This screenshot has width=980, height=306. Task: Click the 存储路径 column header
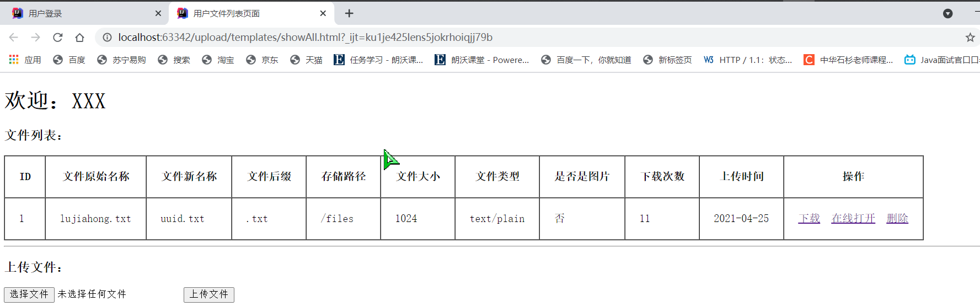click(x=344, y=176)
